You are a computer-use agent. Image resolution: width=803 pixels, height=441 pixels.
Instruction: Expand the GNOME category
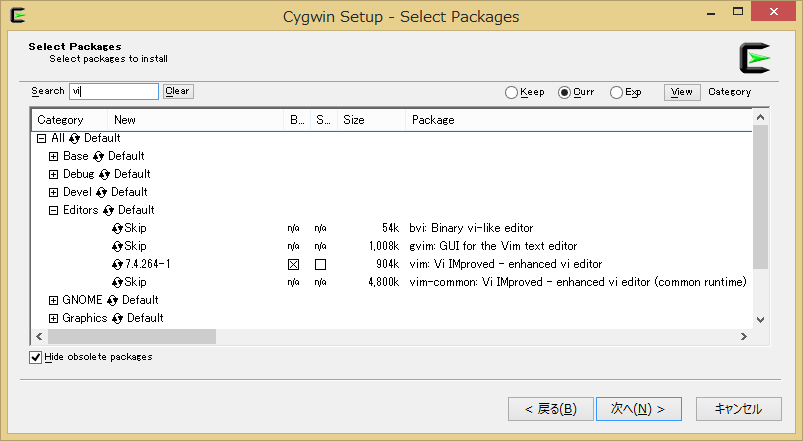point(53,300)
